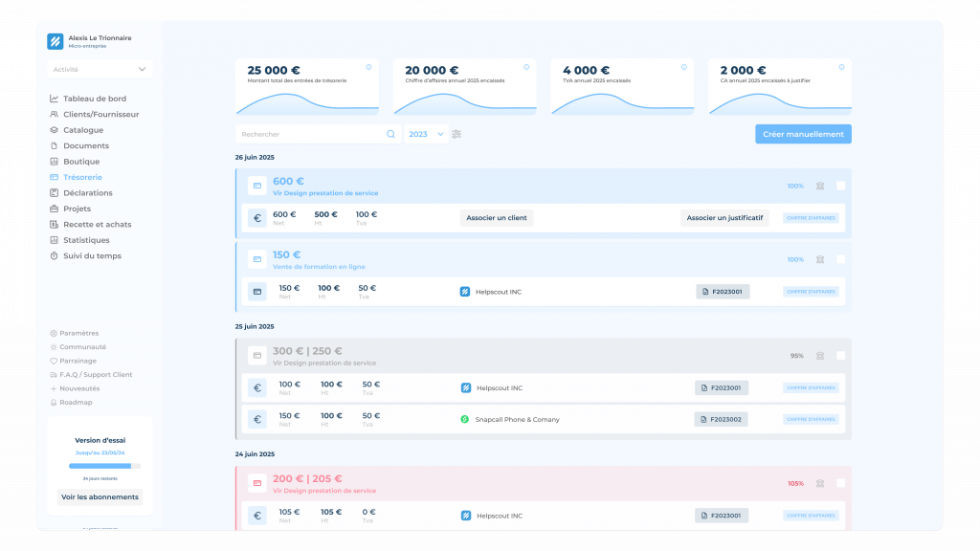
Task: Click the filter sliders icon beside the year selector
Action: tap(457, 134)
